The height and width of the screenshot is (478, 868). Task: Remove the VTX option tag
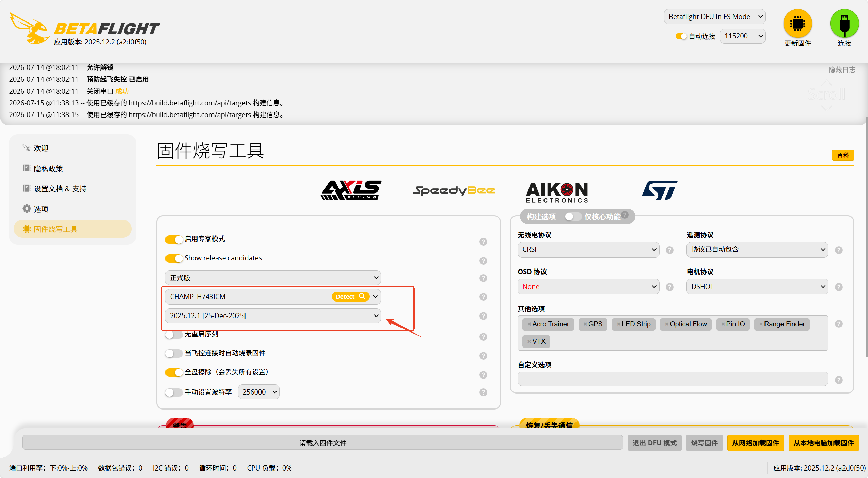click(x=529, y=341)
